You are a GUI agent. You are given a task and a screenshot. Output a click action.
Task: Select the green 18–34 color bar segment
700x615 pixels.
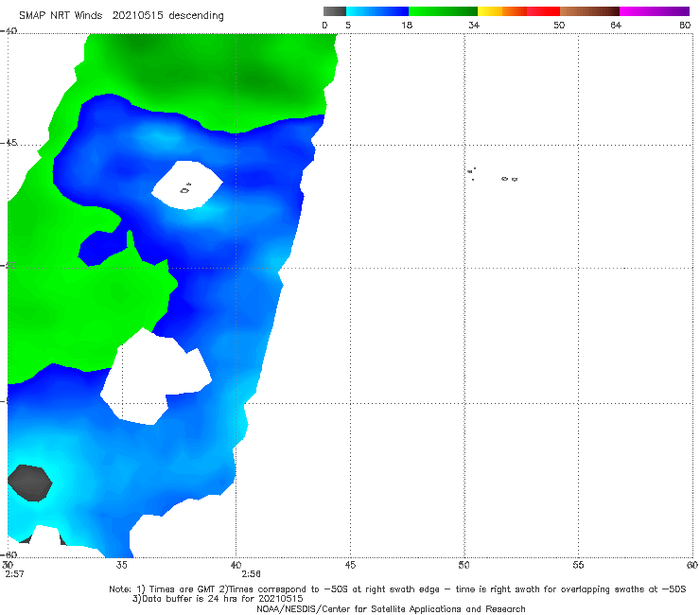[443, 11]
